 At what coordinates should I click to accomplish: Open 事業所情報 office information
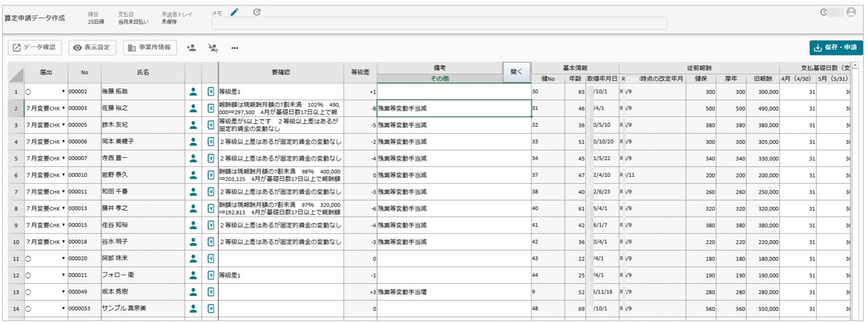click(149, 48)
